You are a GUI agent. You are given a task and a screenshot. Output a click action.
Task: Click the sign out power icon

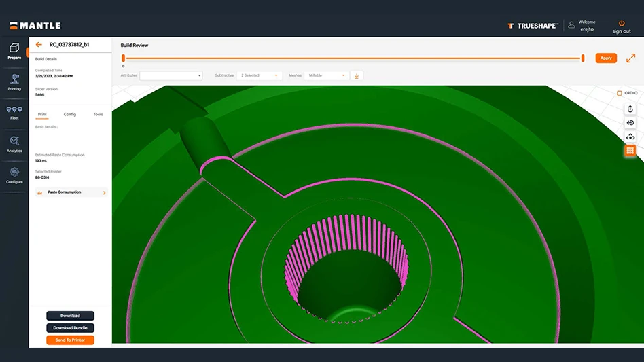point(621,24)
